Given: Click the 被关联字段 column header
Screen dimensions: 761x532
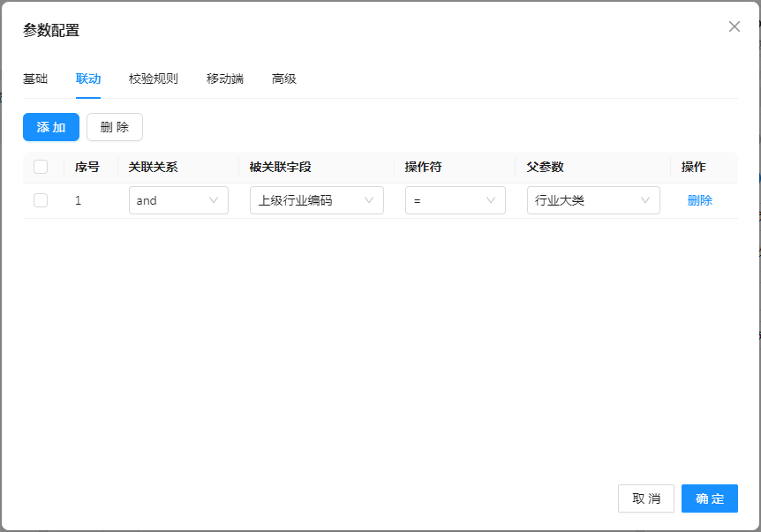Looking at the screenshot, I should pos(280,167).
